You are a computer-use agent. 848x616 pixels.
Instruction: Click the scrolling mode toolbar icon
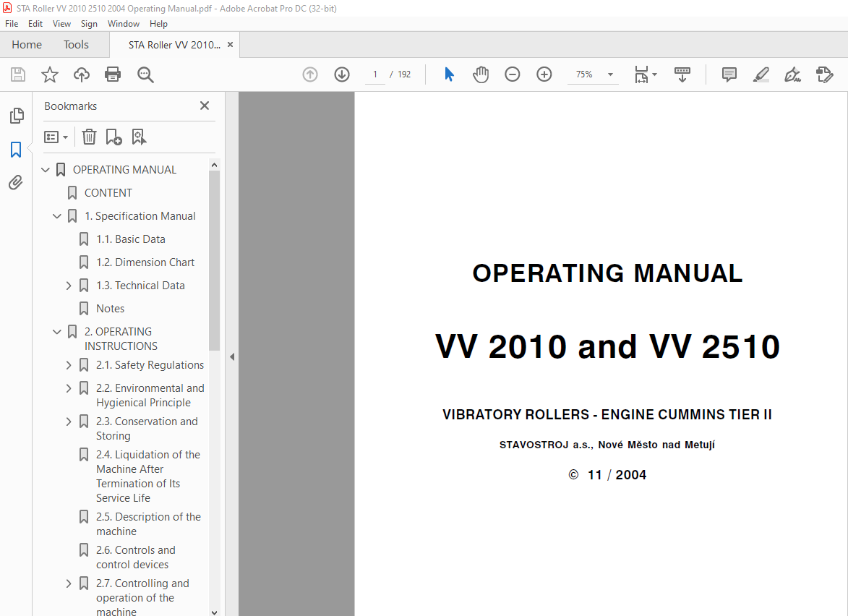(x=682, y=74)
